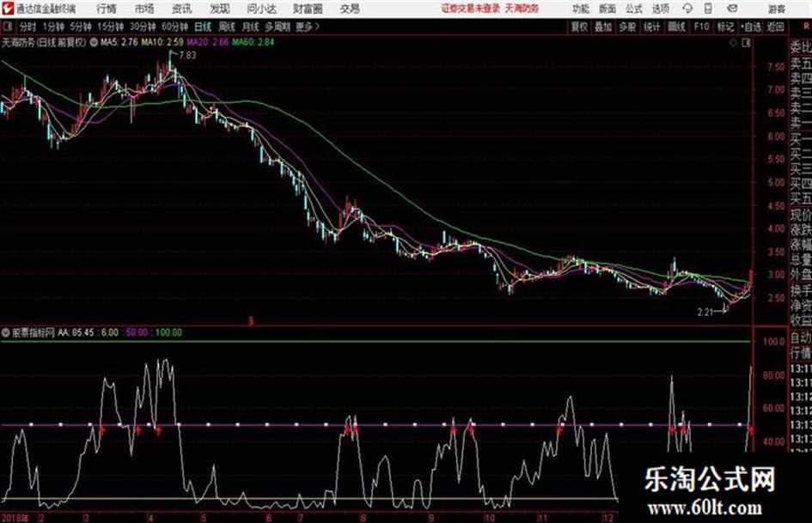812x523 pixels.
Task: Click the 统计 statistics button
Action: 652,27
